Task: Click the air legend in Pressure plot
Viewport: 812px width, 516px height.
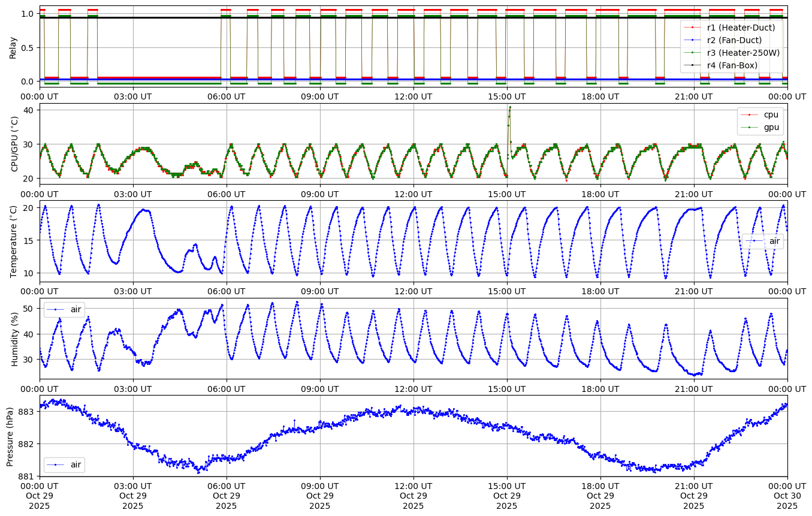Action: coord(63,464)
